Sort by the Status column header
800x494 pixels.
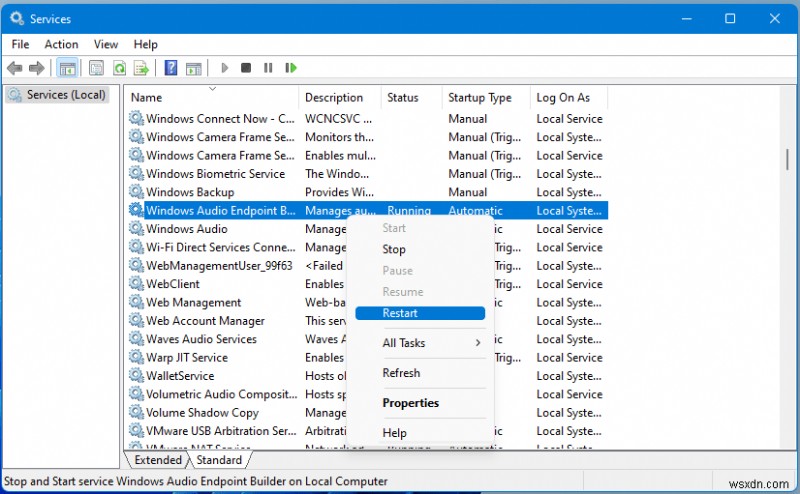click(x=412, y=97)
